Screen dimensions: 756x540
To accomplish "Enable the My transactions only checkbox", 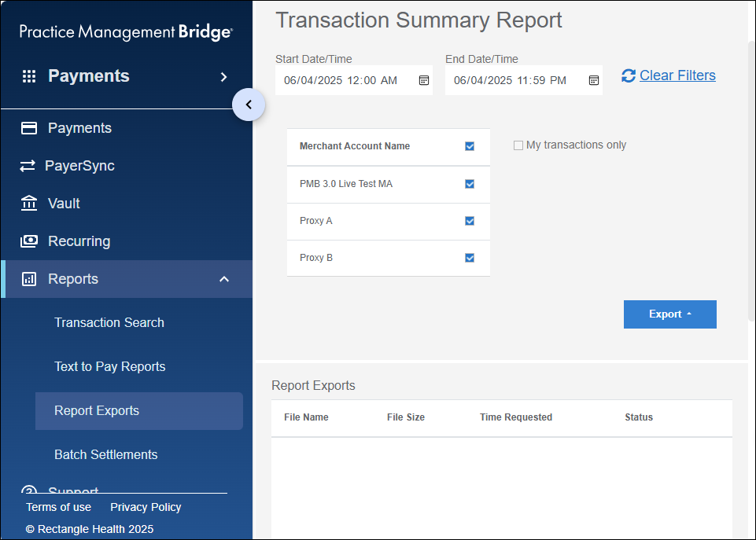I will pos(518,145).
